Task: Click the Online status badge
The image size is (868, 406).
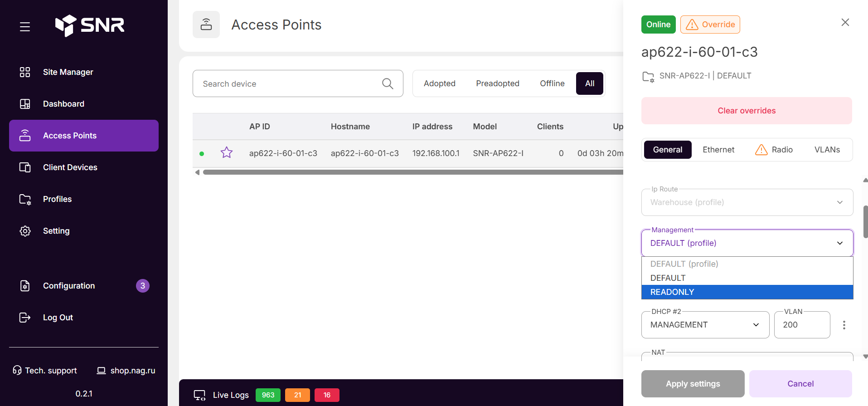Action: pyautogui.click(x=659, y=24)
